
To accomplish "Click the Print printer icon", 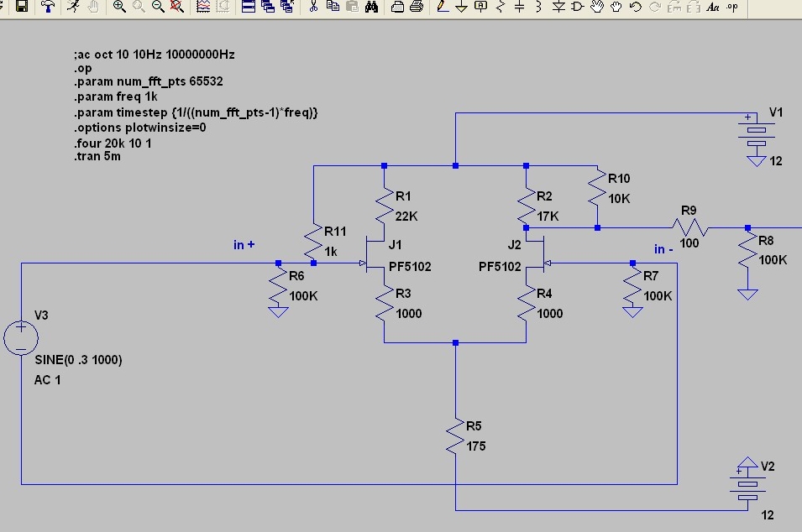I will (x=417, y=6).
